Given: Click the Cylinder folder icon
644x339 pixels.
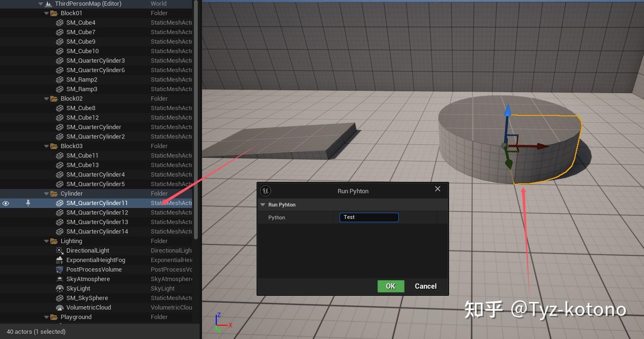Looking at the screenshot, I should tap(54, 193).
